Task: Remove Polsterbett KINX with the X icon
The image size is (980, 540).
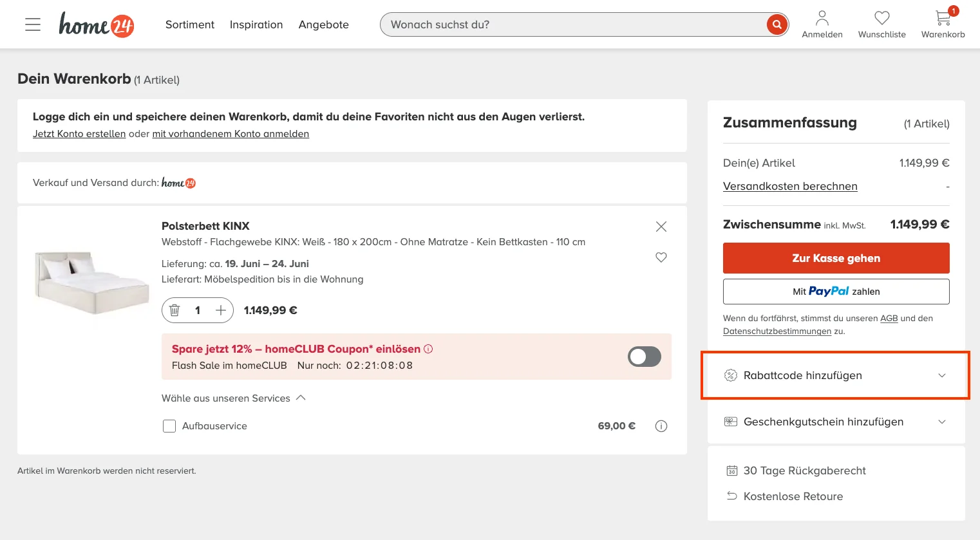Action: click(x=661, y=227)
